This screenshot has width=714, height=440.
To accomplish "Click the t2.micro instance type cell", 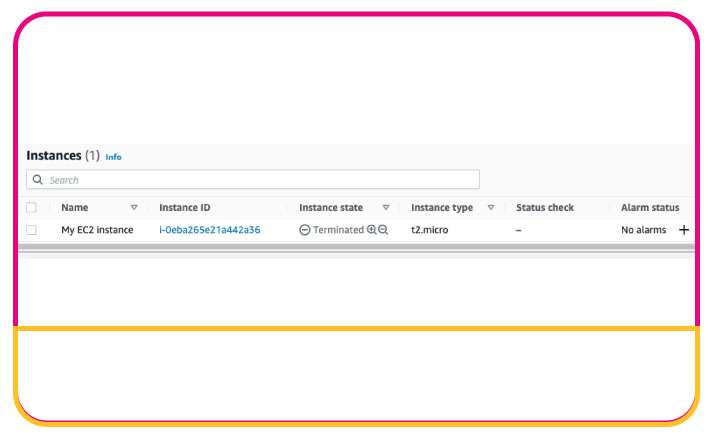I will click(x=431, y=230).
